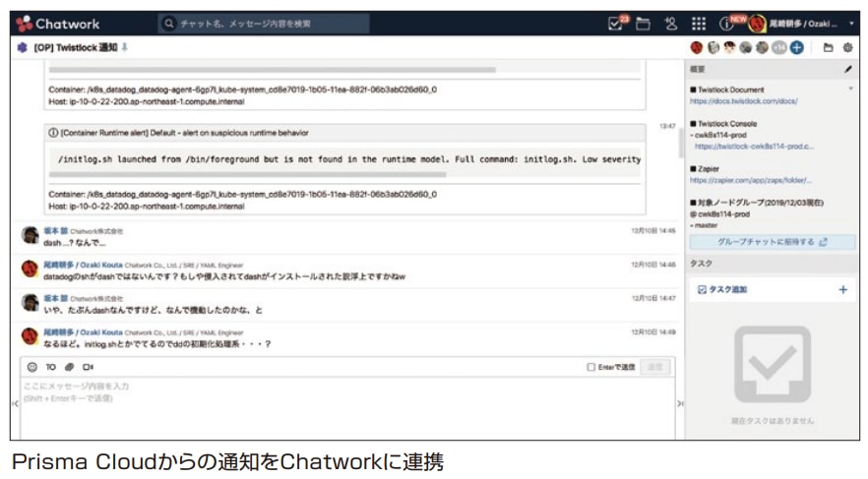The width and height of the screenshot is (868, 479).
Task: Click the plus icon to add a task
Action: point(843,289)
